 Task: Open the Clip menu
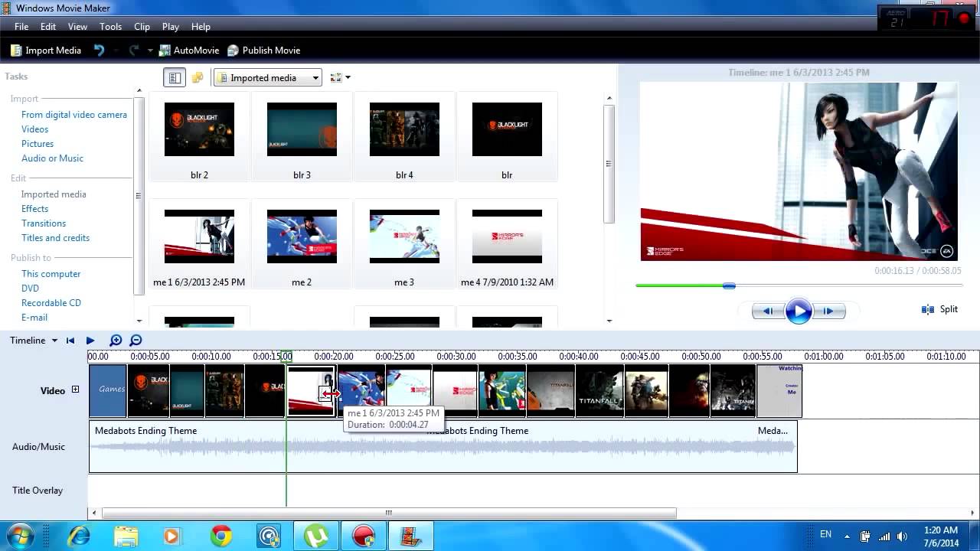click(142, 27)
